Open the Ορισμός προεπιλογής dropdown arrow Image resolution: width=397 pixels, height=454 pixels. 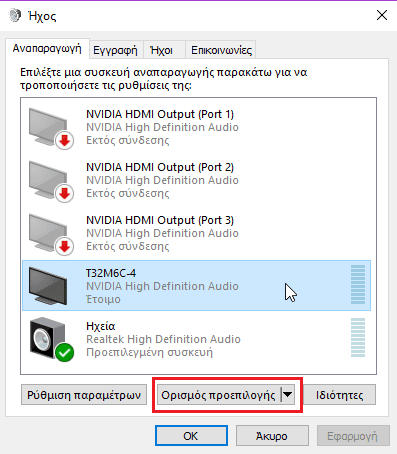[x=288, y=395]
